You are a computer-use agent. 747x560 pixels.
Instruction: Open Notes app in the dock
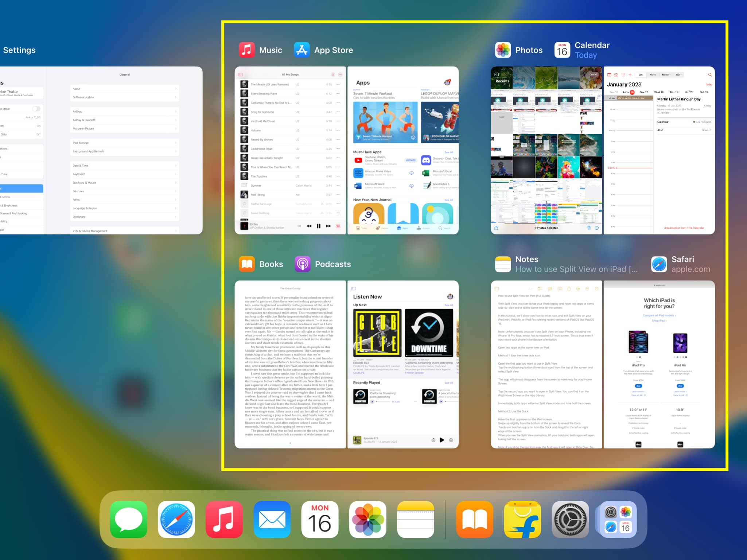click(x=416, y=519)
